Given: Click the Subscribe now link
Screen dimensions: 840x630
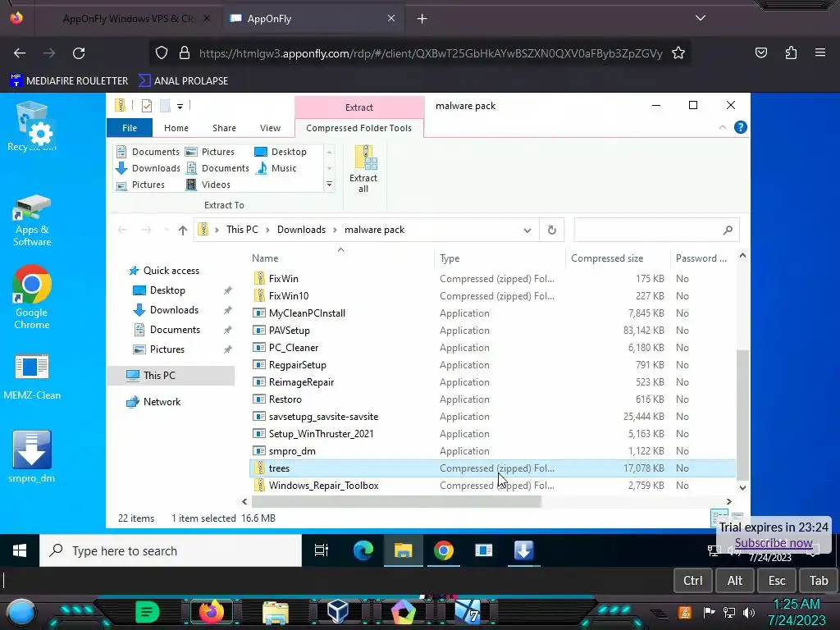Looking at the screenshot, I should point(774,543).
